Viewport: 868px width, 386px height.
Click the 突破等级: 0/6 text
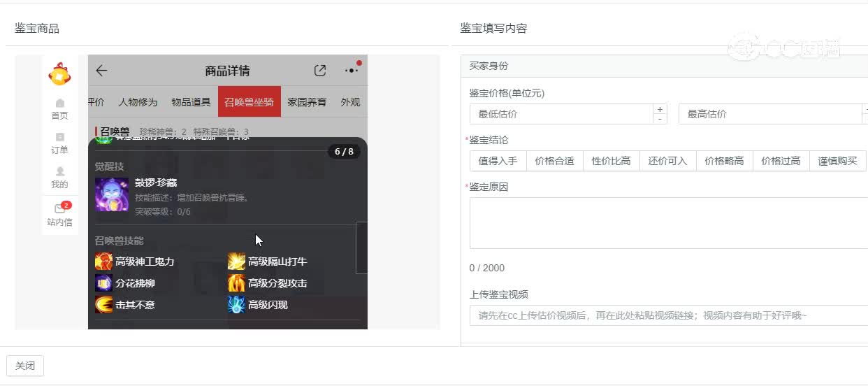click(x=163, y=212)
